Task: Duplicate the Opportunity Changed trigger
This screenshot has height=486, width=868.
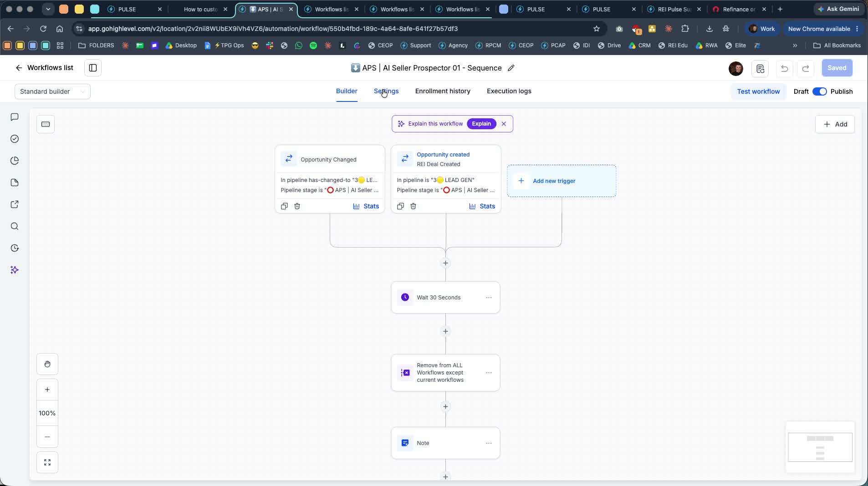Action: (x=284, y=206)
